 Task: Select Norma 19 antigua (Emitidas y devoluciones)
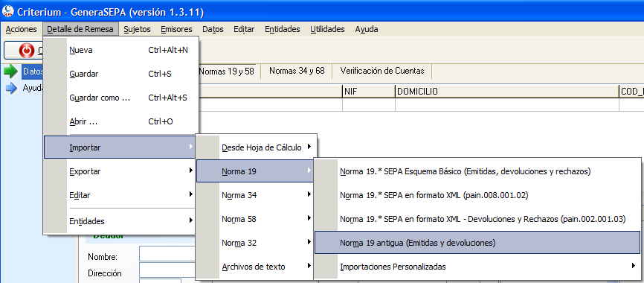477,243
